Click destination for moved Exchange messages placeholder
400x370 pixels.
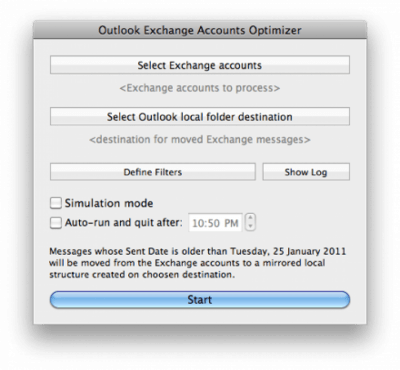tap(200, 139)
